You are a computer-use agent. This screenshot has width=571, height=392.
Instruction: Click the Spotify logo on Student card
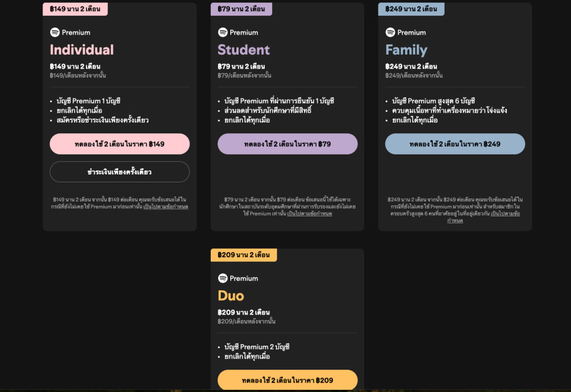tap(223, 32)
